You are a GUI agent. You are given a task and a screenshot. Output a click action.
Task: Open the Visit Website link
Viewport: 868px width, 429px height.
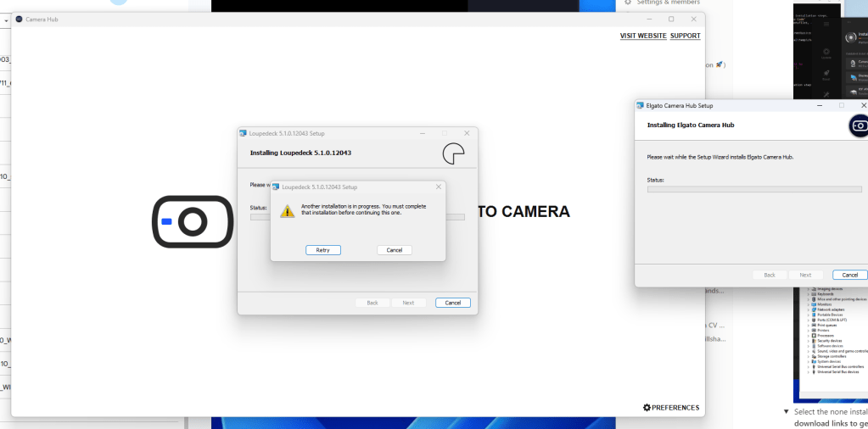click(643, 36)
